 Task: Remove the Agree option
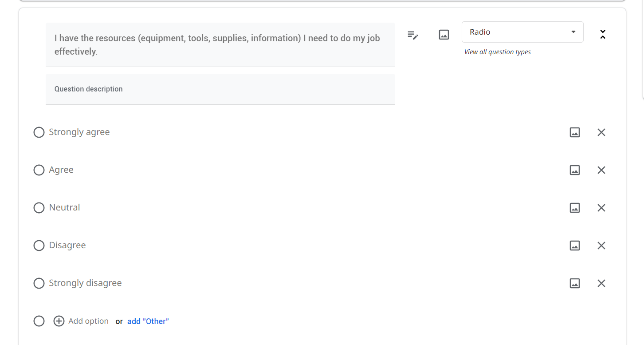pos(601,170)
